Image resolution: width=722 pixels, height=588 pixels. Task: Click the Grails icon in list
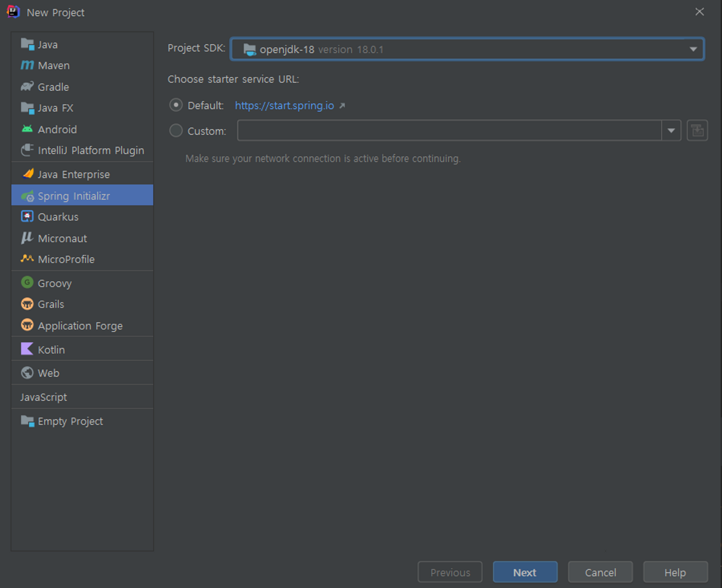tap(27, 304)
